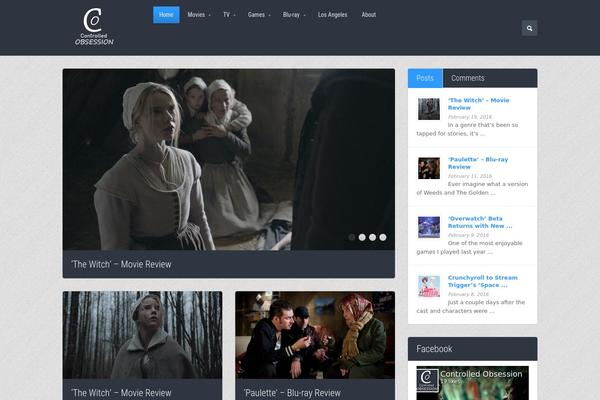Open sidebar link 'Paulette' – Blu-ray Review

(x=478, y=163)
